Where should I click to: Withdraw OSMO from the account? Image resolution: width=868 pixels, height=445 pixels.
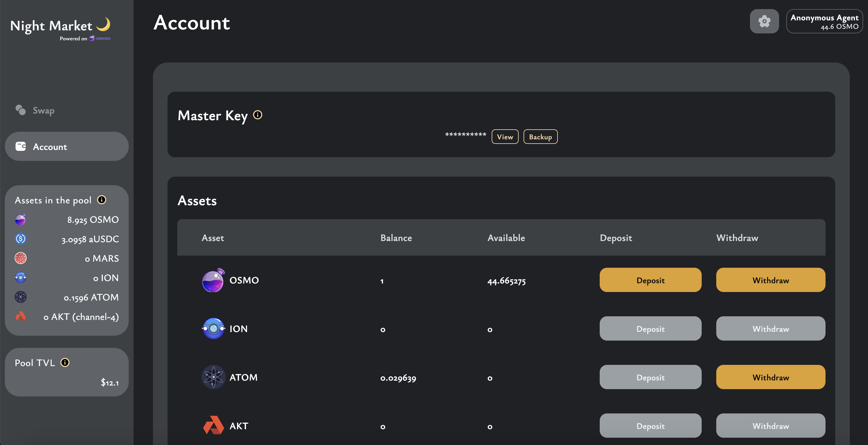[x=770, y=280]
